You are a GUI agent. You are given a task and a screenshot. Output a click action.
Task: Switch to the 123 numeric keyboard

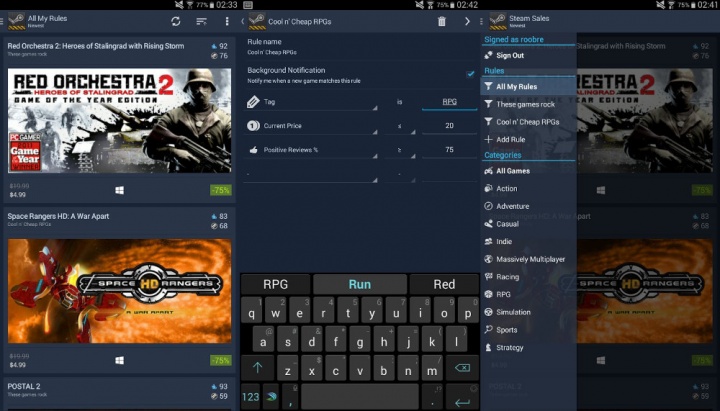(251, 397)
